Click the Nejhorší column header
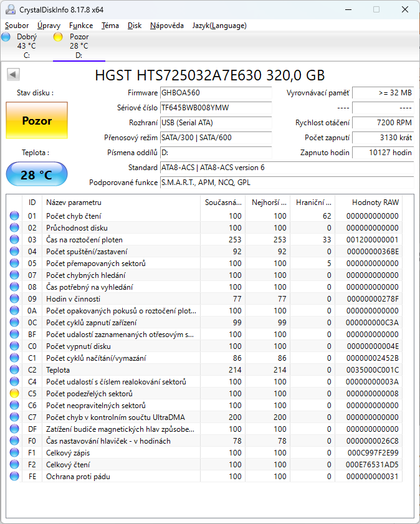The width and height of the screenshot is (420, 524). tap(267, 202)
